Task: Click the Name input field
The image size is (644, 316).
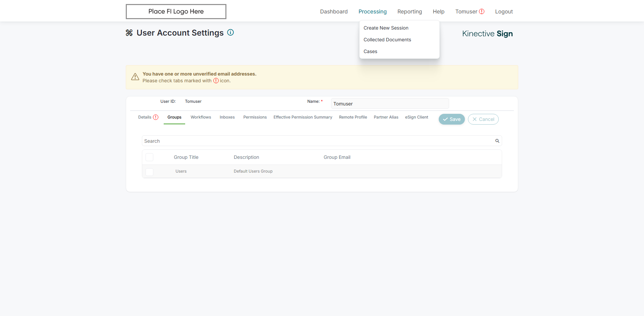Action: tap(390, 103)
